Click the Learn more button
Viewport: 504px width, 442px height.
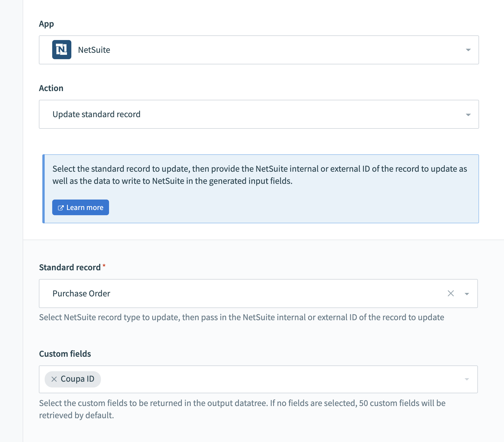(x=80, y=207)
